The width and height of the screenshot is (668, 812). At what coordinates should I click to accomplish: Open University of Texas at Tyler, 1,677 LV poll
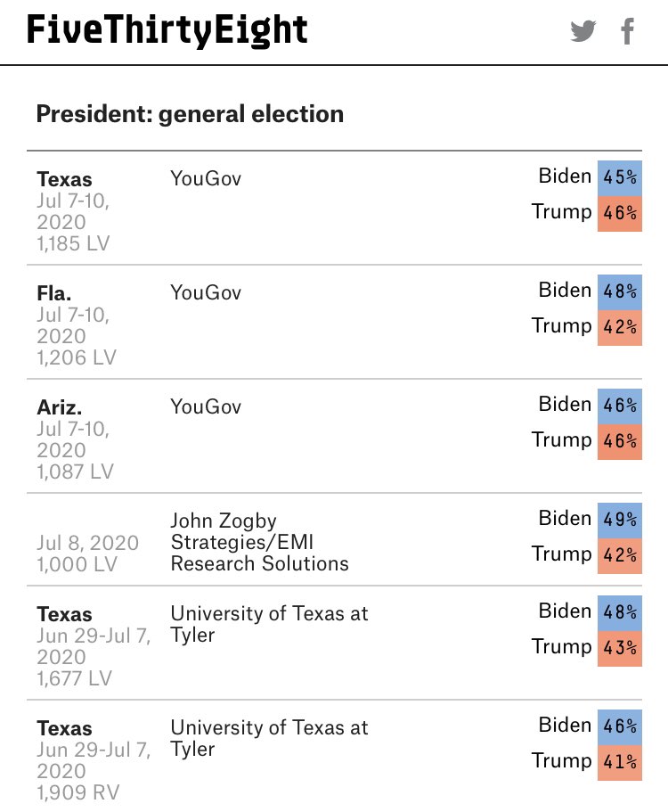pos(269,624)
